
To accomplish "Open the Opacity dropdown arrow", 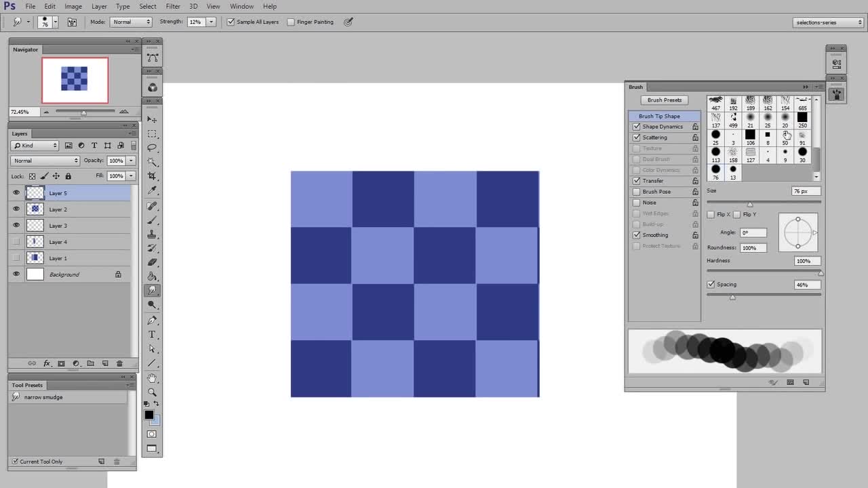I will point(131,161).
